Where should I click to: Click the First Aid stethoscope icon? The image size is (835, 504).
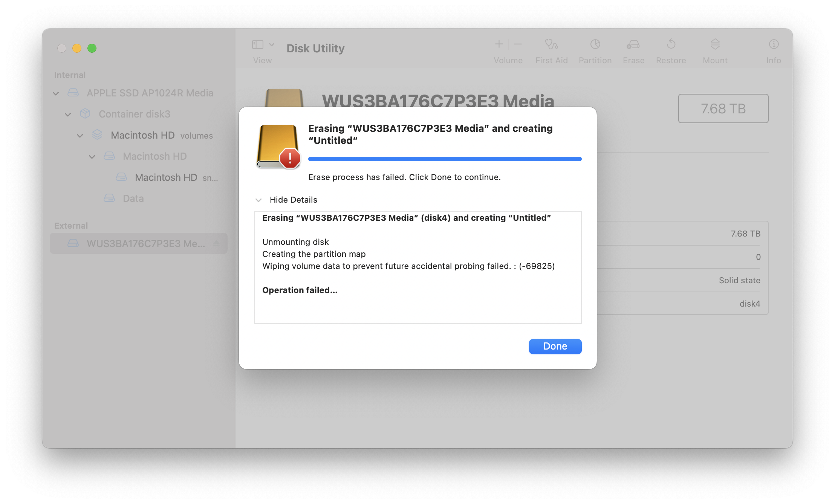coord(551,44)
